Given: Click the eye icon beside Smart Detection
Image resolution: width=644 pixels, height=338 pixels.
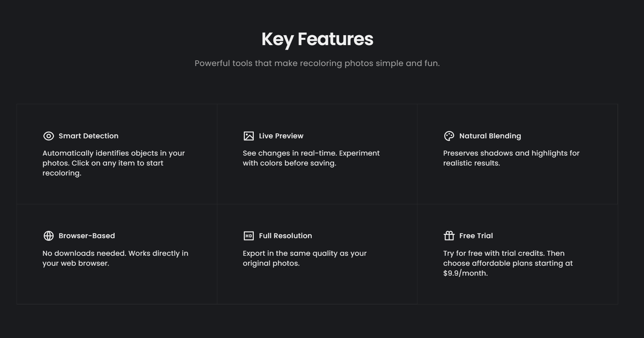Looking at the screenshot, I should point(49,136).
